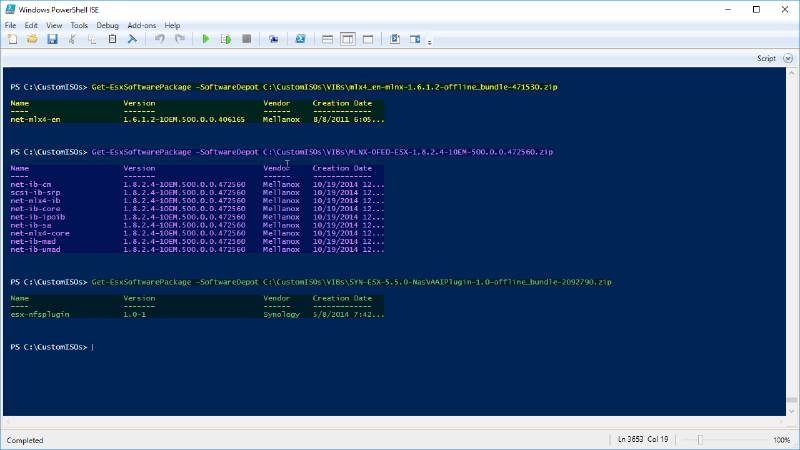Click the Undo arrow icon

(160, 39)
